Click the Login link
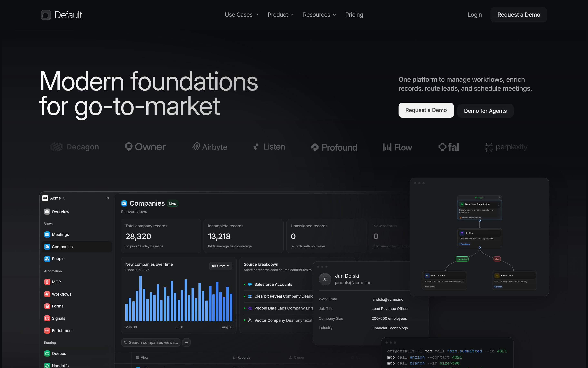This screenshot has width=588, height=368. (474, 15)
